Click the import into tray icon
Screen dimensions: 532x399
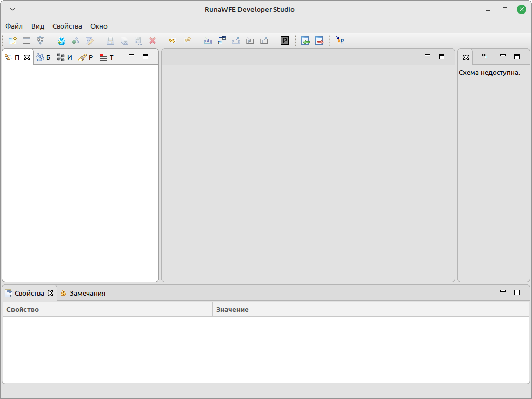tap(208, 41)
